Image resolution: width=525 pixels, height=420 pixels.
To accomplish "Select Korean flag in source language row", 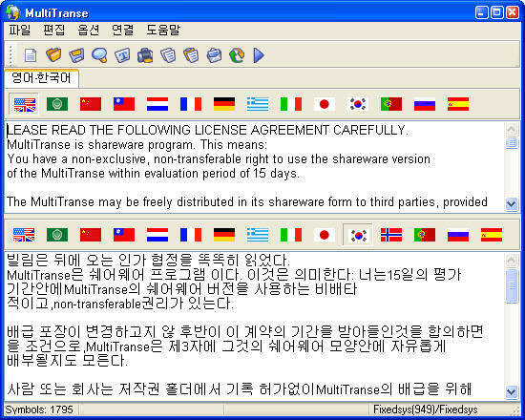I will (x=358, y=104).
